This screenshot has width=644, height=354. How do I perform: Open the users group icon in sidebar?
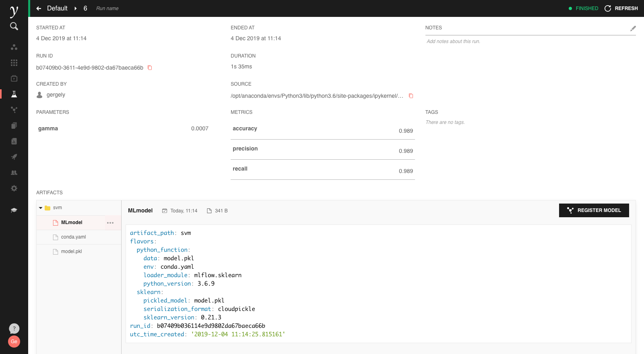point(14,173)
